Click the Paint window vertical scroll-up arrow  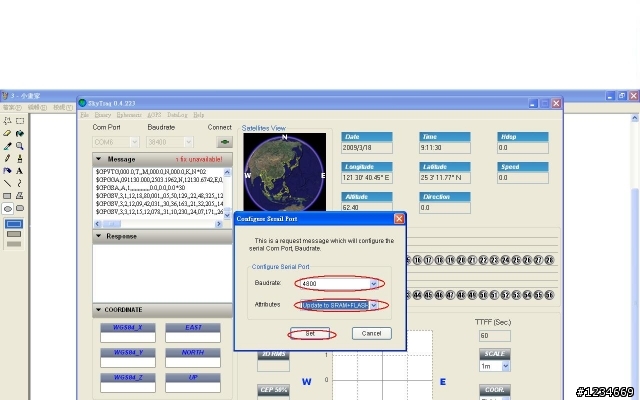tap(635, 118)
